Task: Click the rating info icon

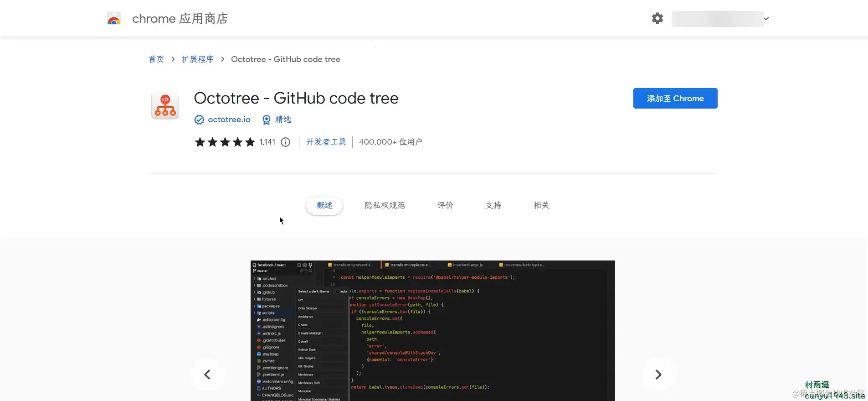Action: (286, 142)
